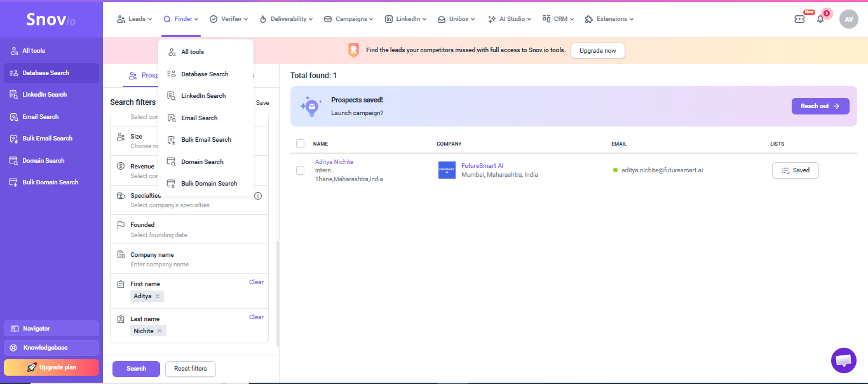Click the rocket icon on Upgrade plan
The image size is (868, 384).
(x=32, y=367)
